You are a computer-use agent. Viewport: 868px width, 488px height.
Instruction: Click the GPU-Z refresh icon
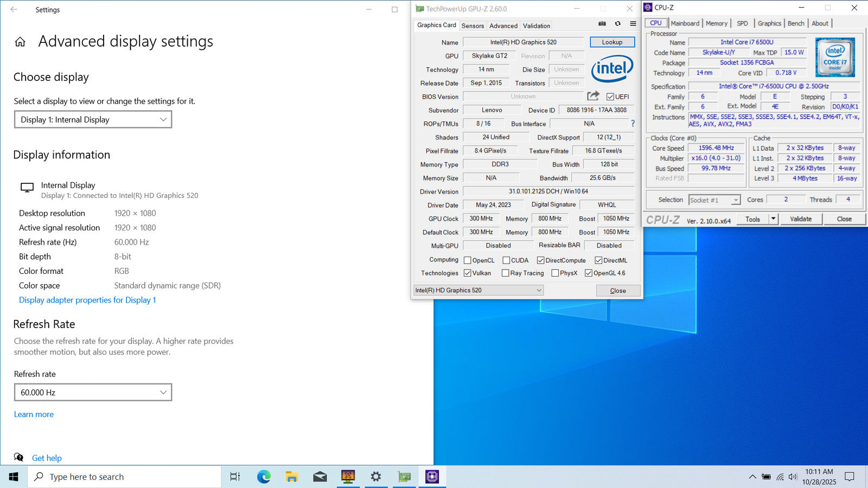(617, 24)
